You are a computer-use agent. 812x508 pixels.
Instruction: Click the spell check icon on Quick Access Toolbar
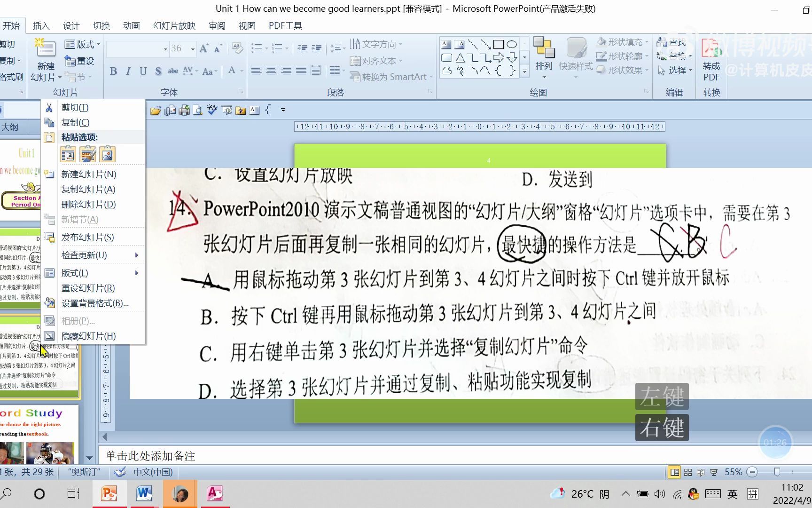click(212, 110)
